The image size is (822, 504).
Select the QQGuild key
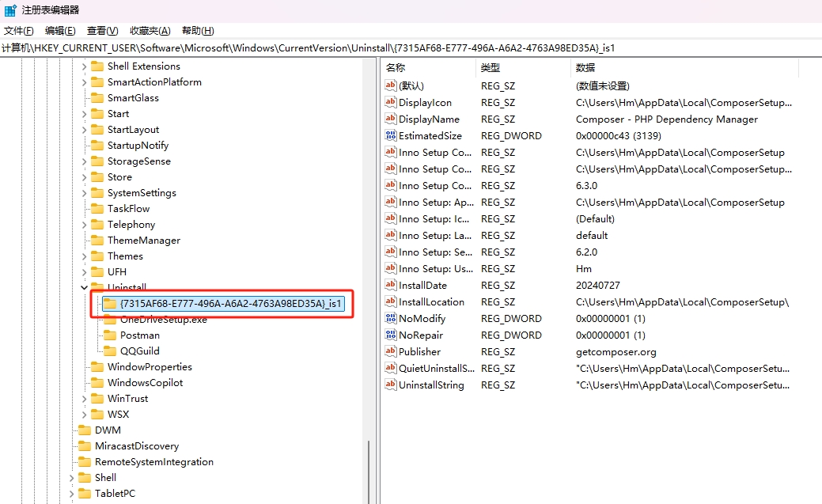(139, 351)
